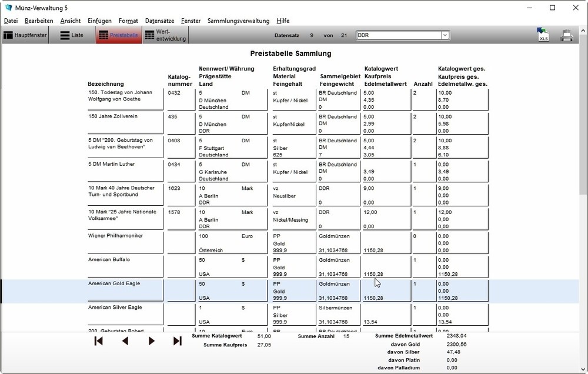Select the Preistabelle tab

(x=118, y=35)
